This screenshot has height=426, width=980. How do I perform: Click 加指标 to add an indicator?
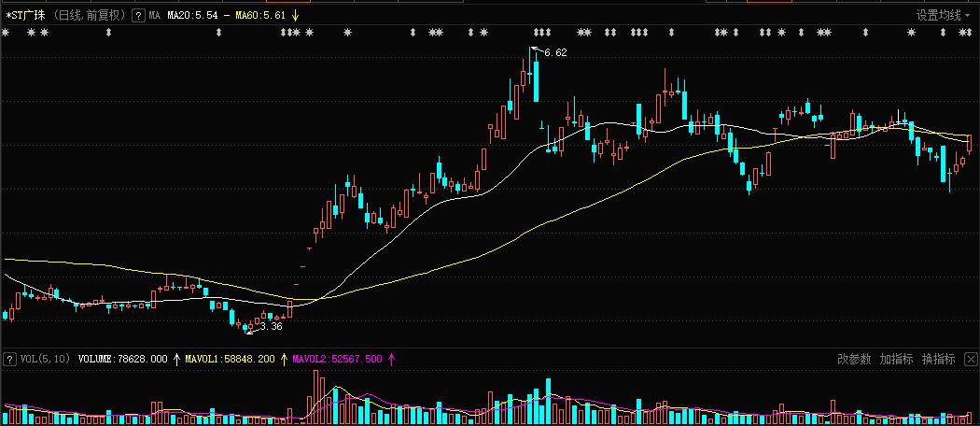coord(896,359)
